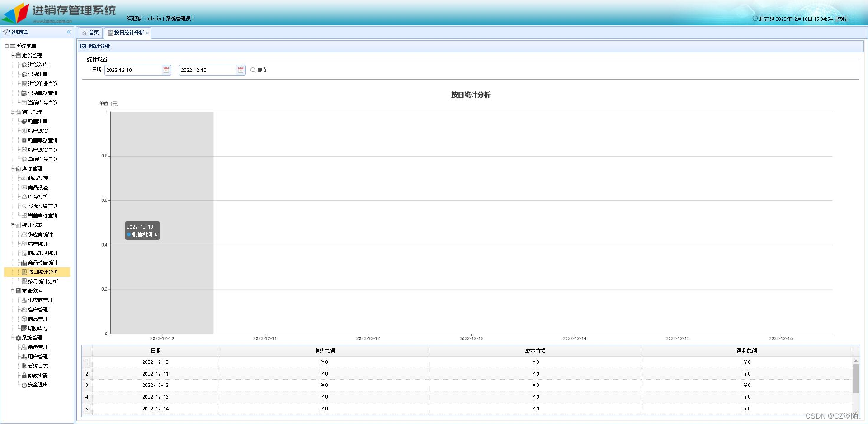Click the 成本总额 column header

click(535, 351)
